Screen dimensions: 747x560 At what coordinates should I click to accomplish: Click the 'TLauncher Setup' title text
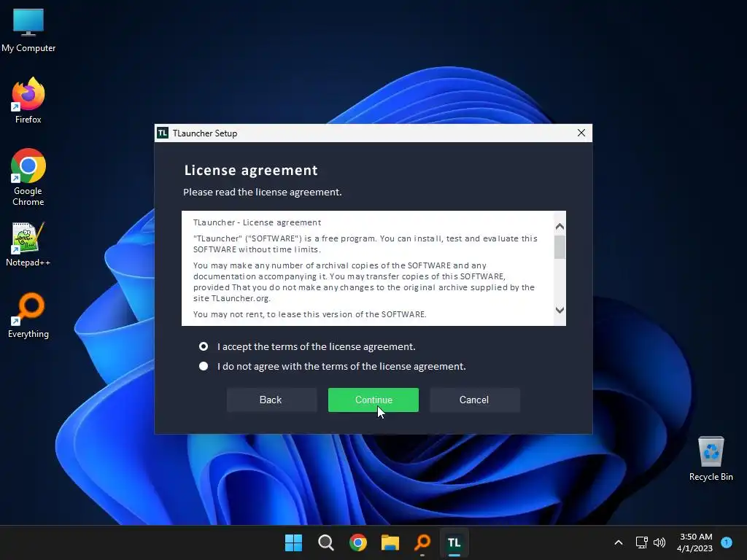point(205,133)
